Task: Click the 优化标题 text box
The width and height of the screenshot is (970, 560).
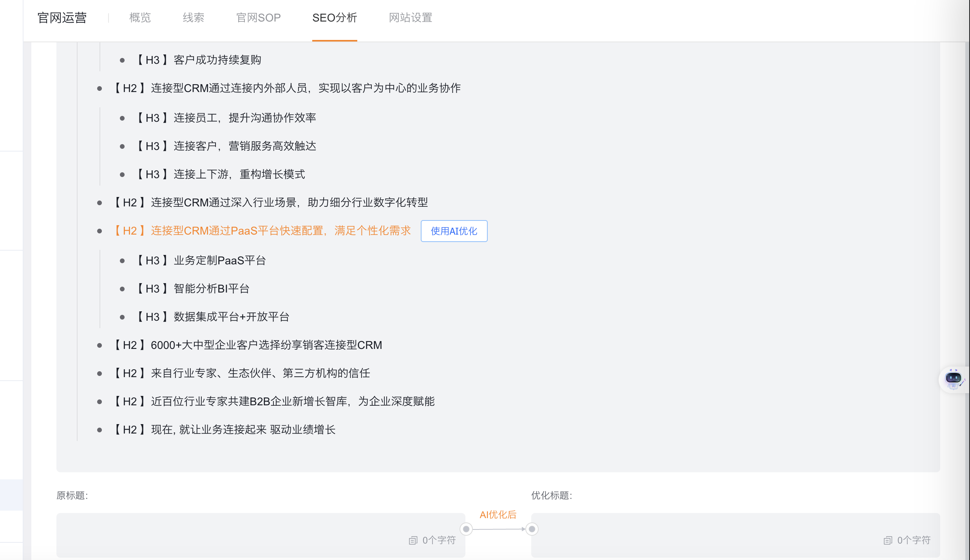Action: click(735, 535)
